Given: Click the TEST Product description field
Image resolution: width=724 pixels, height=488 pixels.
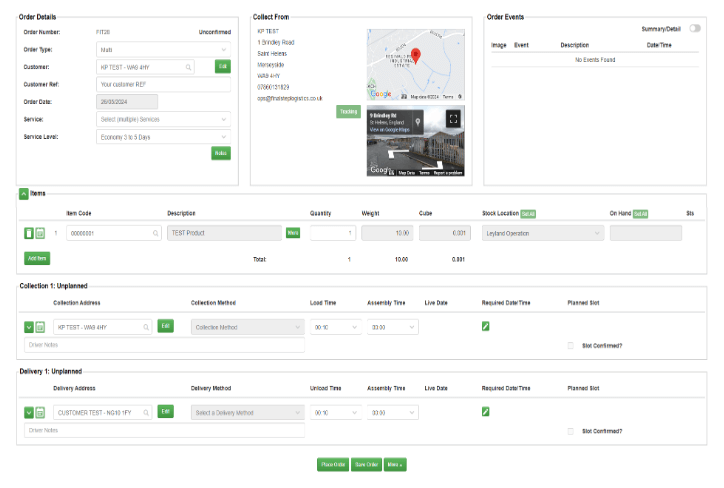Looking at the screenshot, I should 224,233.
